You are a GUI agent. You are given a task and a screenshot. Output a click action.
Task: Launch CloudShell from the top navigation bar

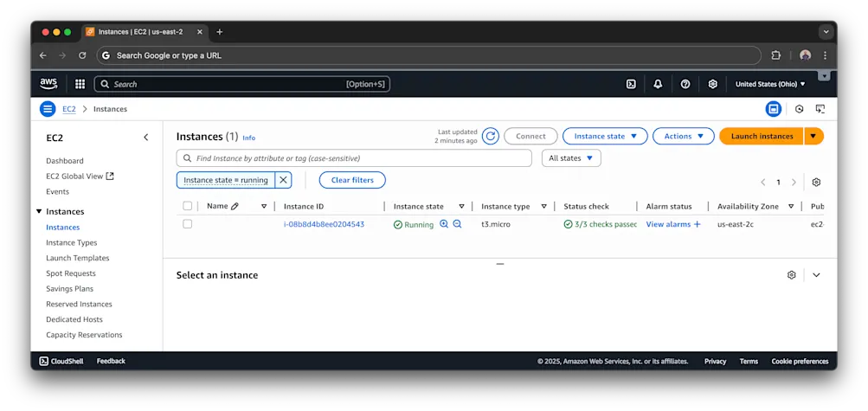pyautogui.click(x=631, y=84)
